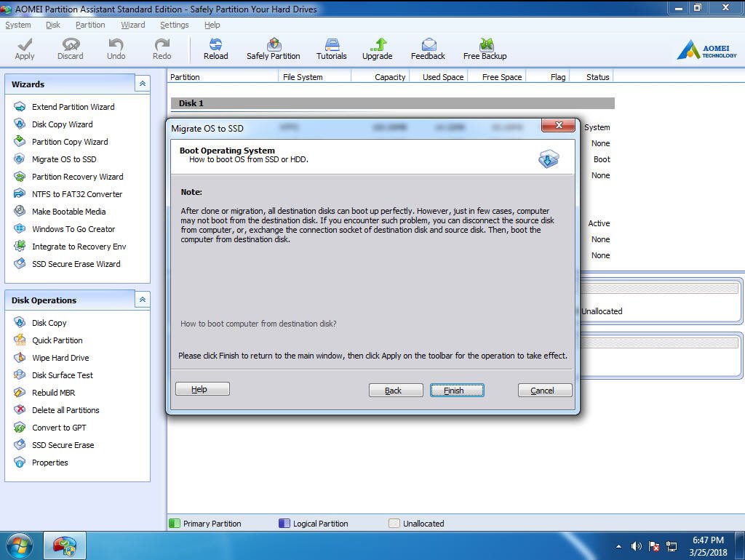This screenshot has height=560, width=745.
Task: Launch NTFS to FAT32 Converter
Action: point(77,194)
